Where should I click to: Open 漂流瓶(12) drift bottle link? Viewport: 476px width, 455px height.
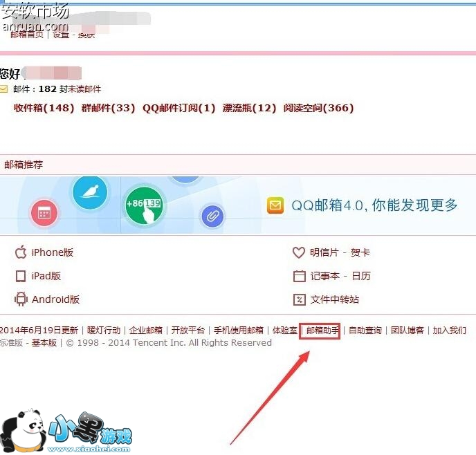click(x=249, y=108)
